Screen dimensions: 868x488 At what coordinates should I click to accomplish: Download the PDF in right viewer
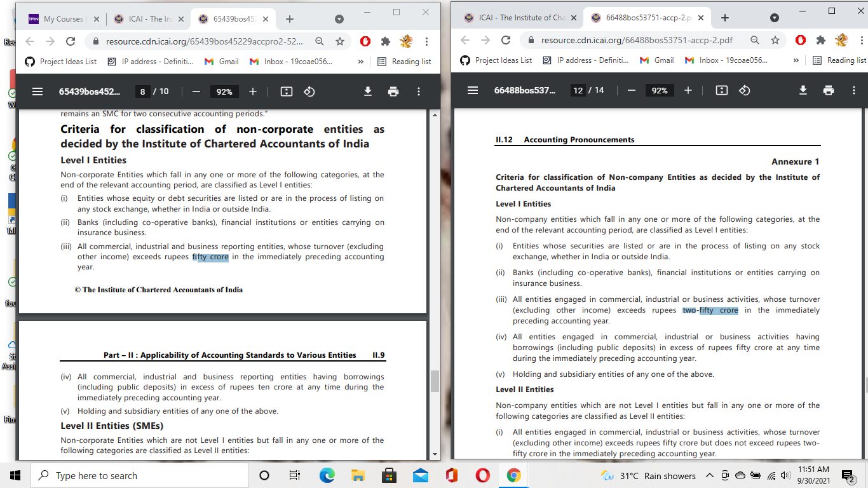(803, 90)
